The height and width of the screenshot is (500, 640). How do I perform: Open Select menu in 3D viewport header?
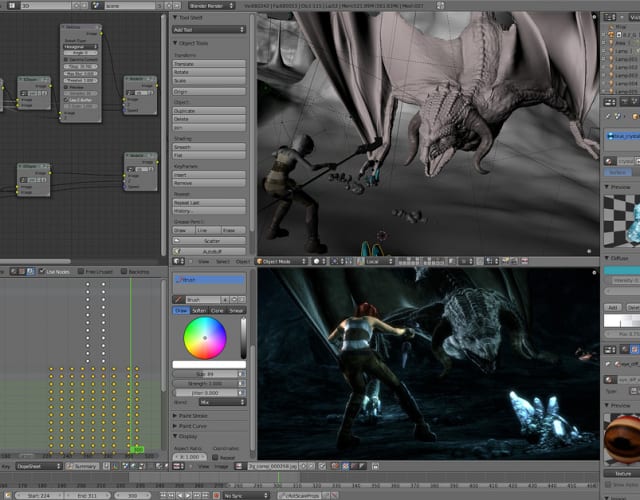222,261
